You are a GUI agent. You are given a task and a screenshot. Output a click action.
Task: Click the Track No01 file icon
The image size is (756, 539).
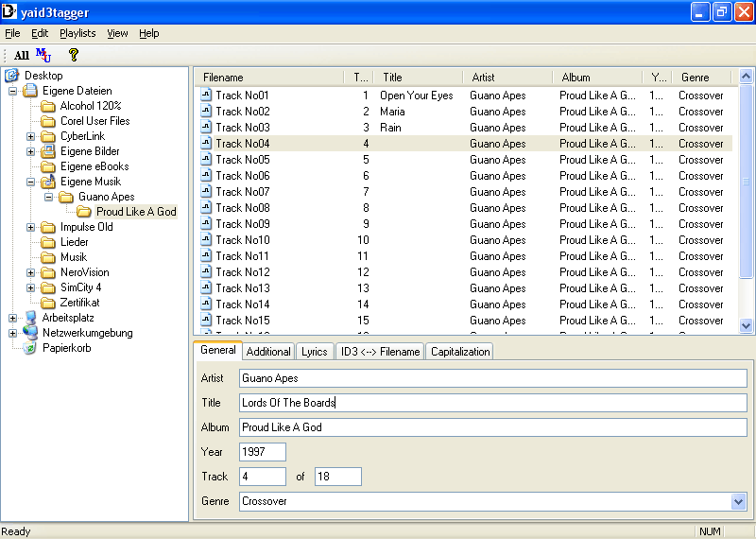[x=206, y=96]
